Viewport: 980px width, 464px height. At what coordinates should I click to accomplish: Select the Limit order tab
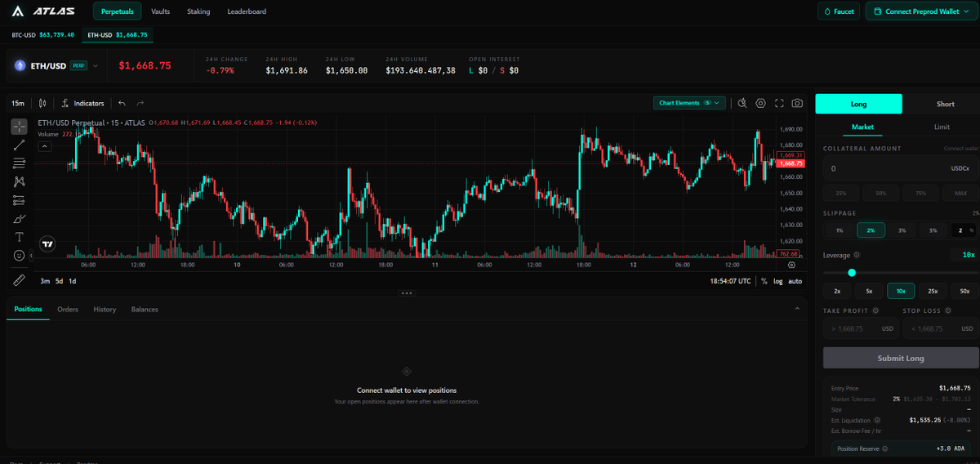942,127
